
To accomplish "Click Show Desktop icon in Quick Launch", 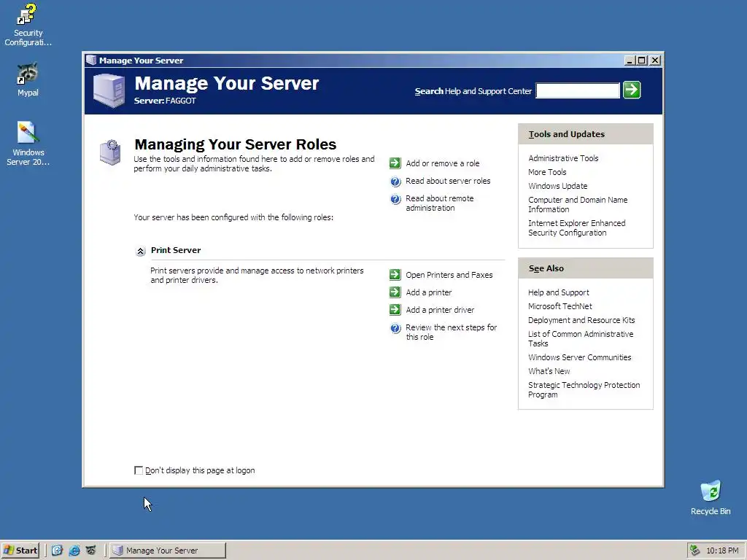I will click(x=57, y=551).
